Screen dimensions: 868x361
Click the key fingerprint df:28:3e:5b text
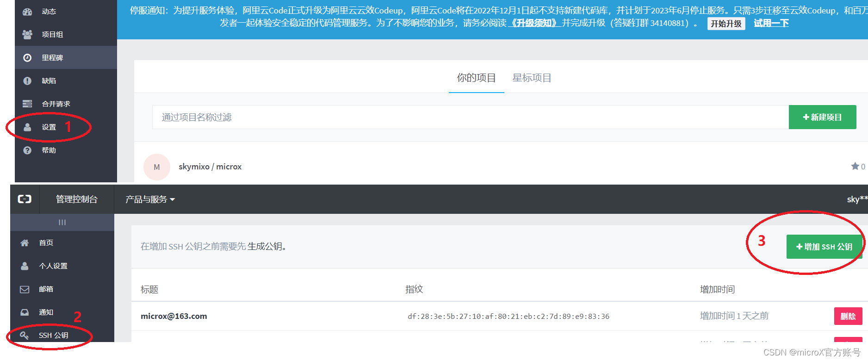(x=508, y=317)
